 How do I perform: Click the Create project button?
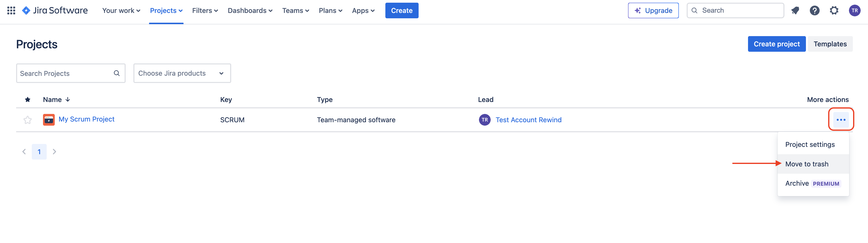click(776, 44)
